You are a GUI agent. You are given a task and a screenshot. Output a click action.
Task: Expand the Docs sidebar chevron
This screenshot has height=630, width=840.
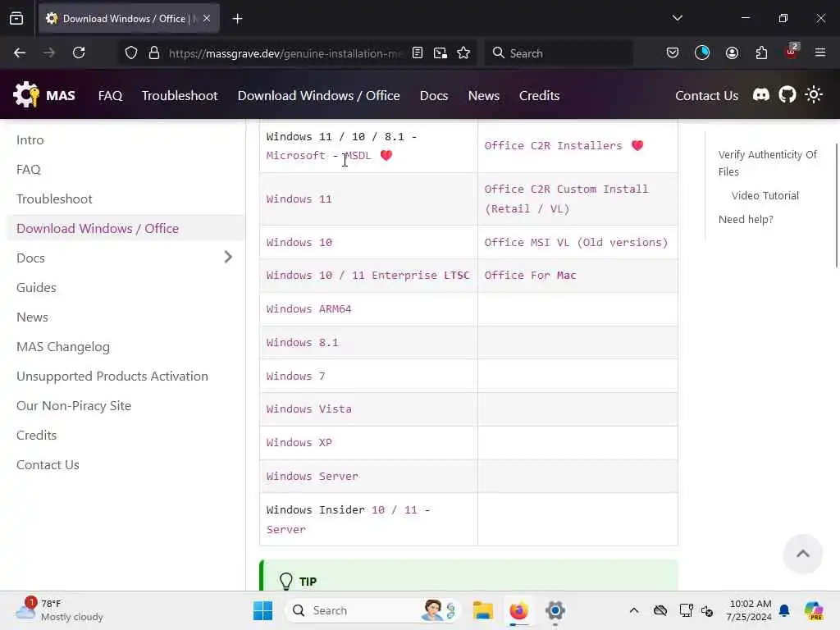[228, 257]
